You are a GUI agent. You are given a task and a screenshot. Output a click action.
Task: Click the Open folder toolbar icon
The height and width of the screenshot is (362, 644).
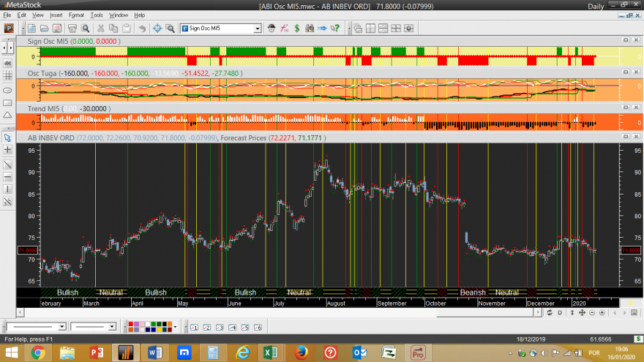pyautogui.click(x=45, y=29)
